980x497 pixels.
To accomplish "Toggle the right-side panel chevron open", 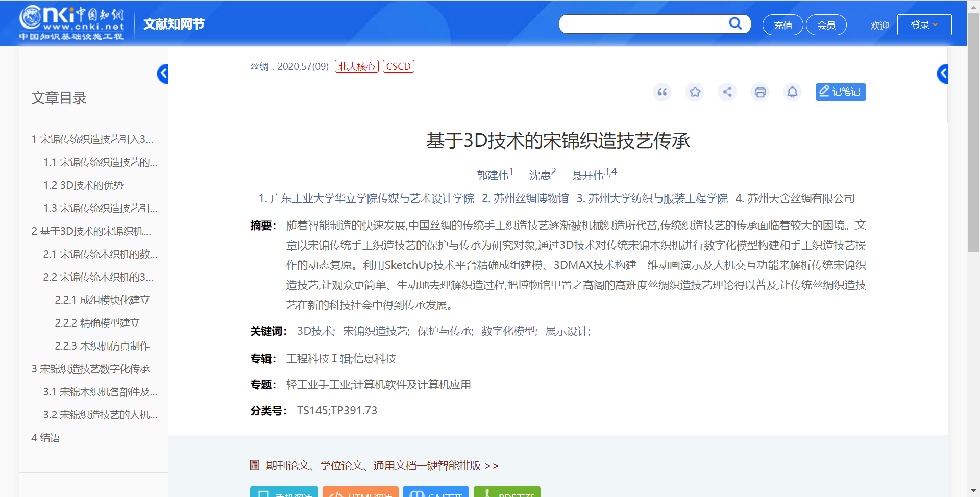I will [943, 73].
